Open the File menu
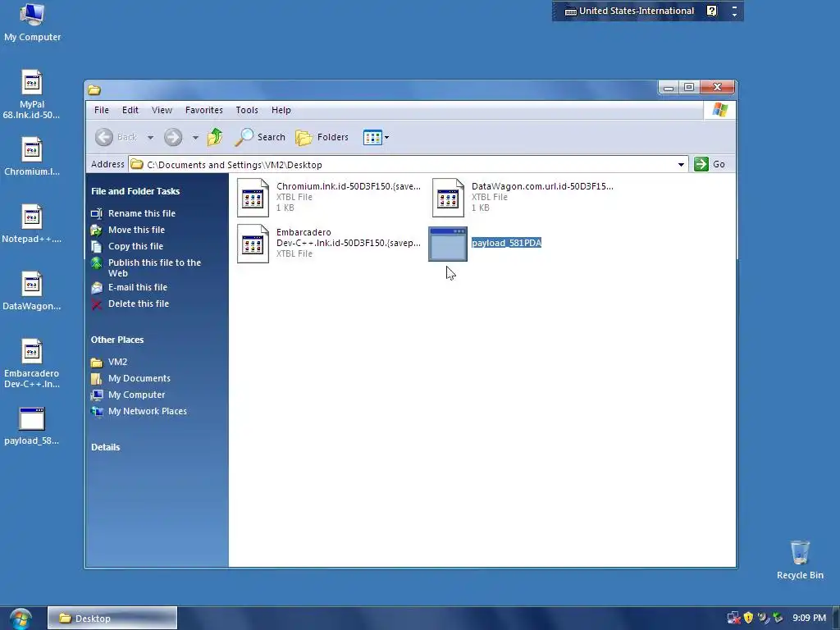This screenshot has width=840, height=630. tap(101, 110)
